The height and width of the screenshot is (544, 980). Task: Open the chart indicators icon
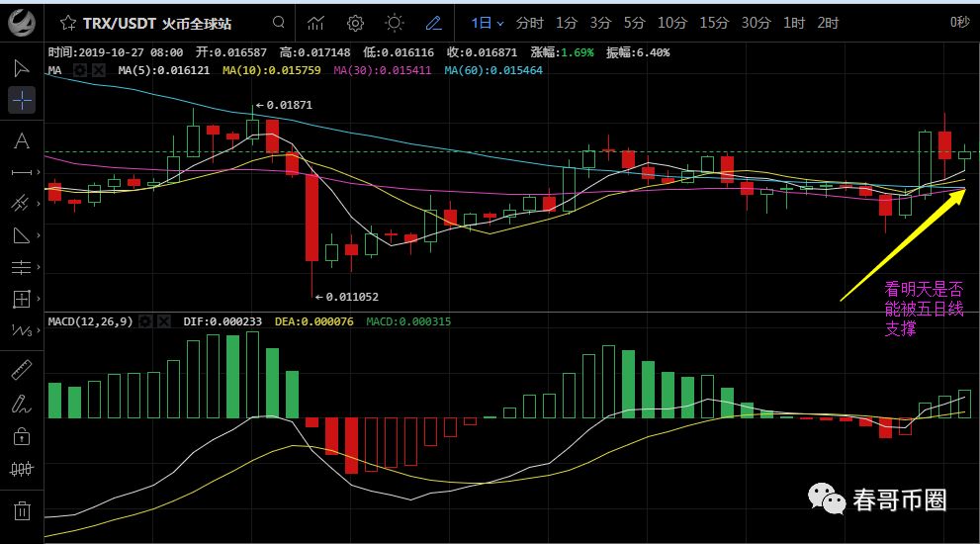coord(316,23)
